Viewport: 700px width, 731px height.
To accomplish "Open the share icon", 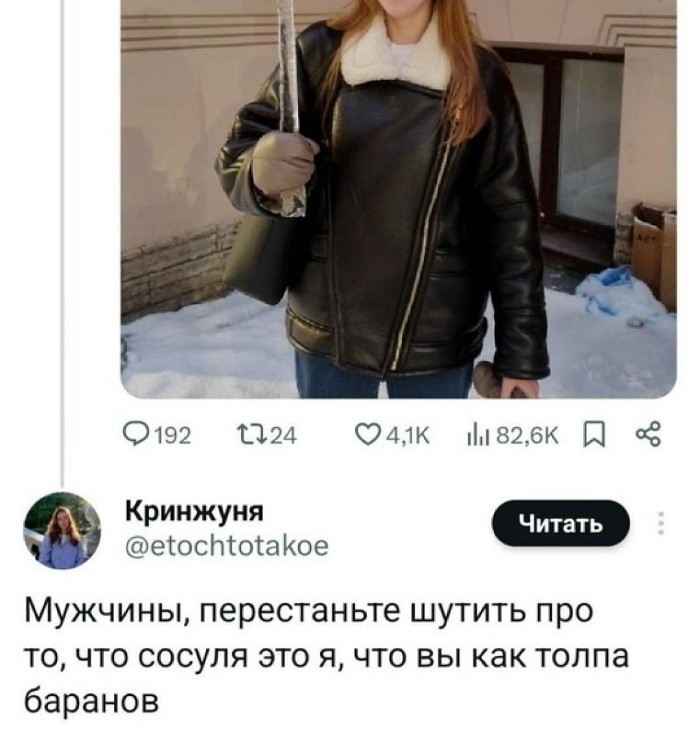I will [x=647, y=434].
